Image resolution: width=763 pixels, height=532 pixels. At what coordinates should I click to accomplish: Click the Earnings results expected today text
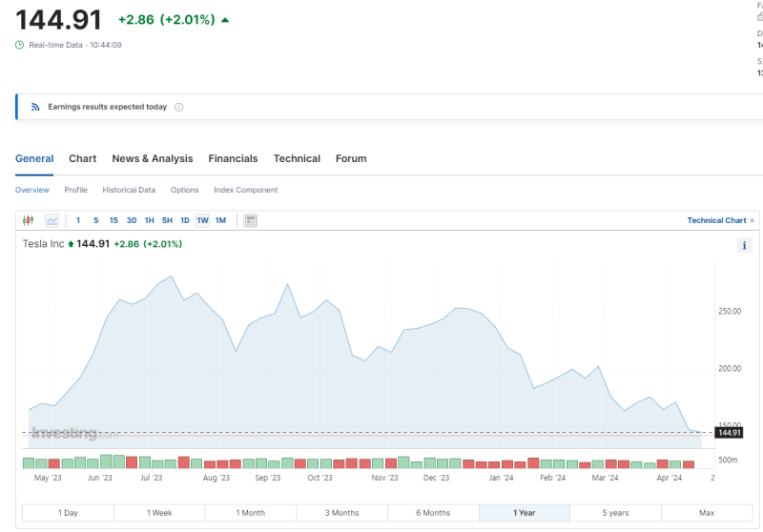pyautogui.click(x=108, y=107)
